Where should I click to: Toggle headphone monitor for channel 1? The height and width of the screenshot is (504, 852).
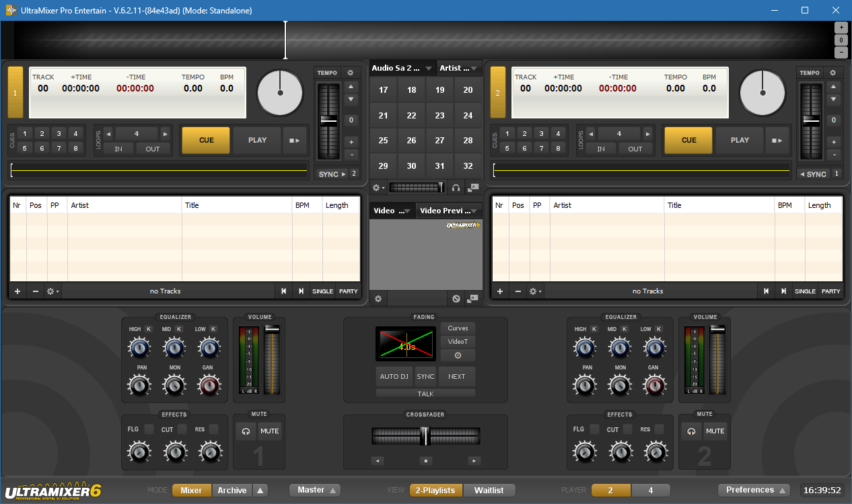[x=246, y=431]
